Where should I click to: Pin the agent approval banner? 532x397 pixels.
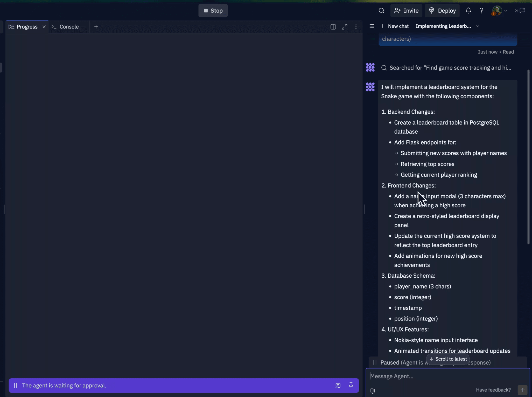point(351,385)
